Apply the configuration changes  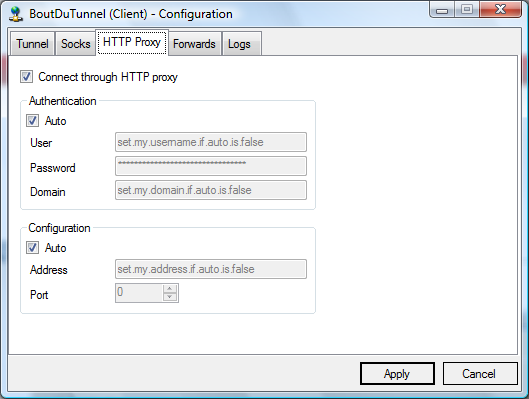397,373
